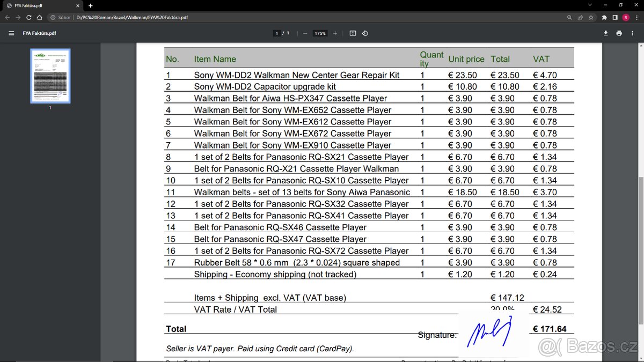Click the page number input field

pyautogui.click(x=277, y=33)
